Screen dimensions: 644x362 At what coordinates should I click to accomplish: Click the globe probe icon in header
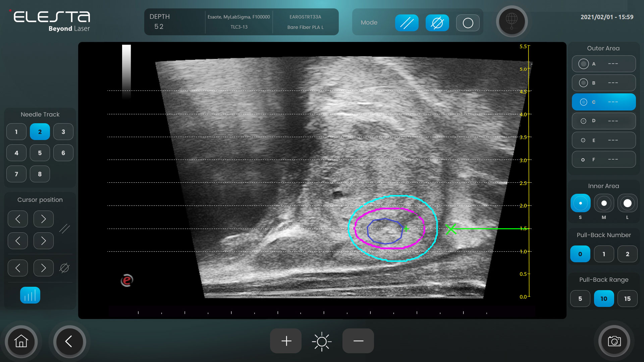[x=512, y=21]
